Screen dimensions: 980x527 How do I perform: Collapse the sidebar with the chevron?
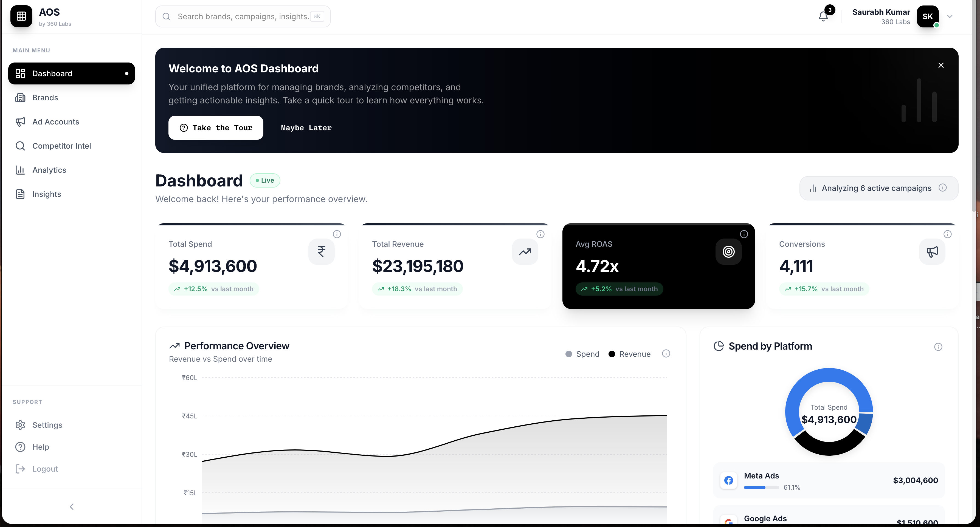(x=72, y=507)
